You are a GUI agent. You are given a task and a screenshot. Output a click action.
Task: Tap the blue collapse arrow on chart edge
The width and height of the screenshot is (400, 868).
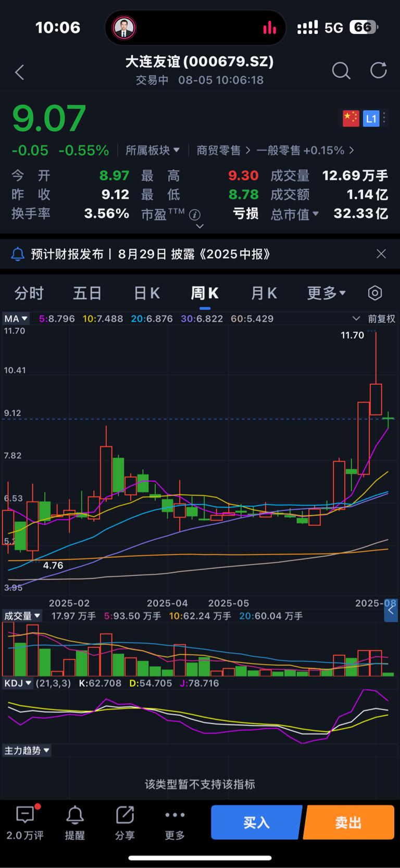point(391,610)
